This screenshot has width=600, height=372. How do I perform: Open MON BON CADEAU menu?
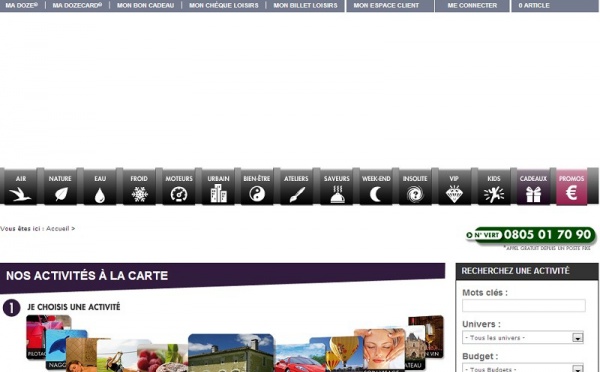pos(145,5)
